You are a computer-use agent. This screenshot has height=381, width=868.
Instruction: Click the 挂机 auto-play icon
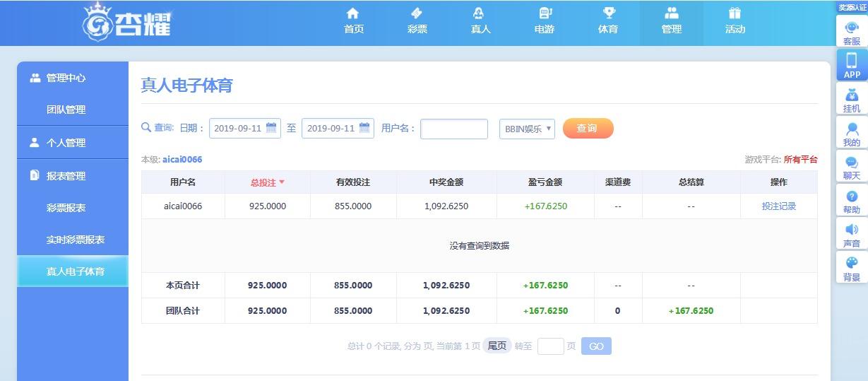tap(852, 99)
